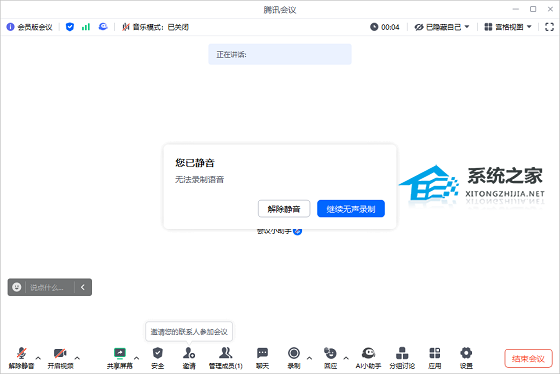Click the red End Meeting button
The height and width of the screenshot is (374, 560).
click(x=528, y=358)
